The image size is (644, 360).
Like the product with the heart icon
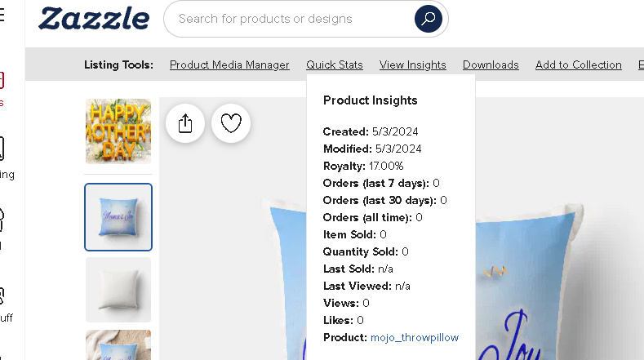click(231, 123)
